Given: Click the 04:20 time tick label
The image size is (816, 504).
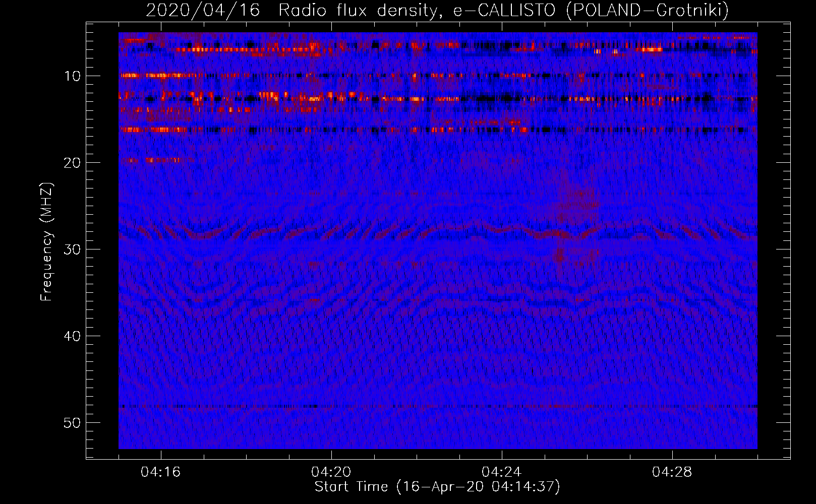Looking at the screenshot, I should click(x=331, y=472).
